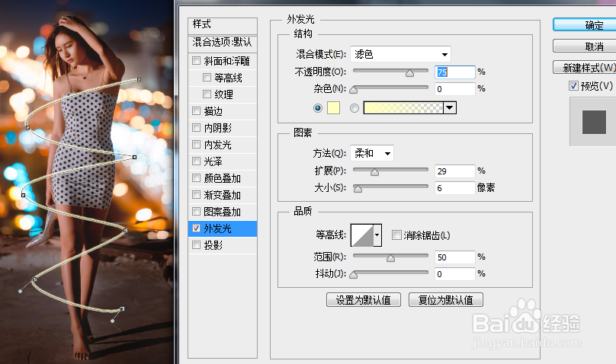Open the 方法 dropdown showing 柔和

pyautogui.click(x=371, y=153)
